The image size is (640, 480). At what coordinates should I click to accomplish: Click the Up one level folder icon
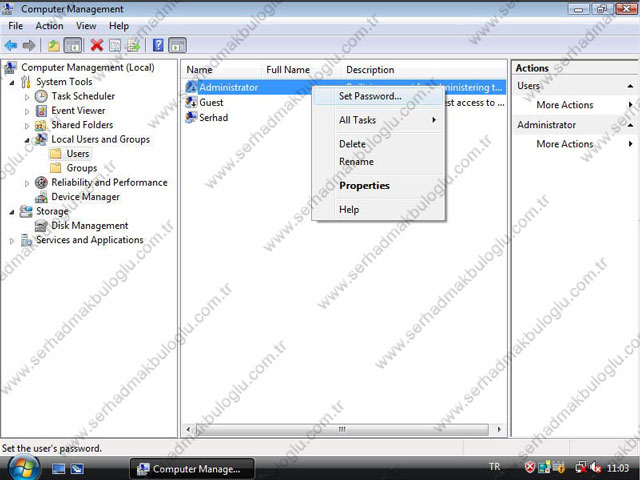[53, 45]
